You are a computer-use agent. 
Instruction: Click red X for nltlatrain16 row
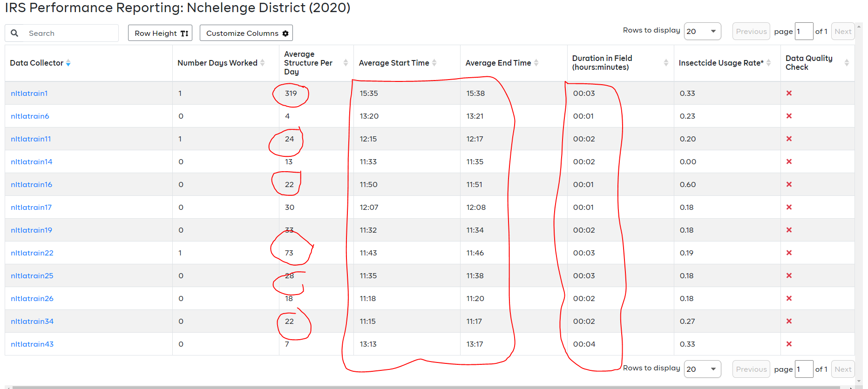[789, 184]
